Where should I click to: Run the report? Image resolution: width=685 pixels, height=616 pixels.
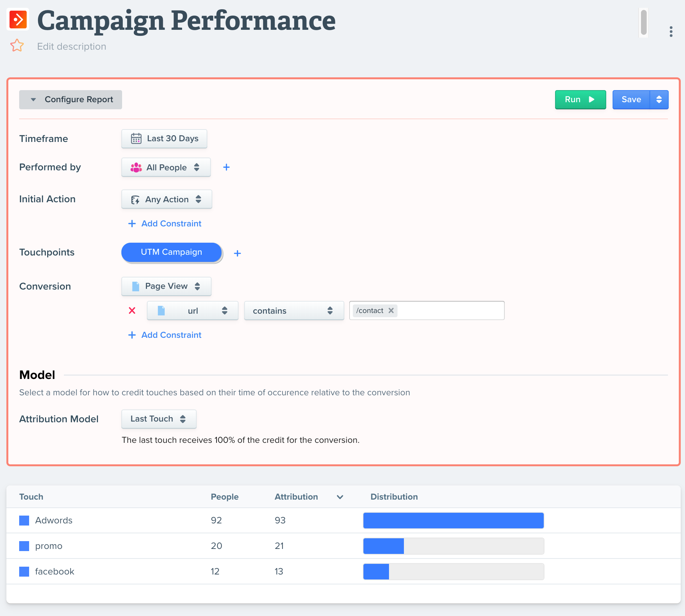point(580,100)
